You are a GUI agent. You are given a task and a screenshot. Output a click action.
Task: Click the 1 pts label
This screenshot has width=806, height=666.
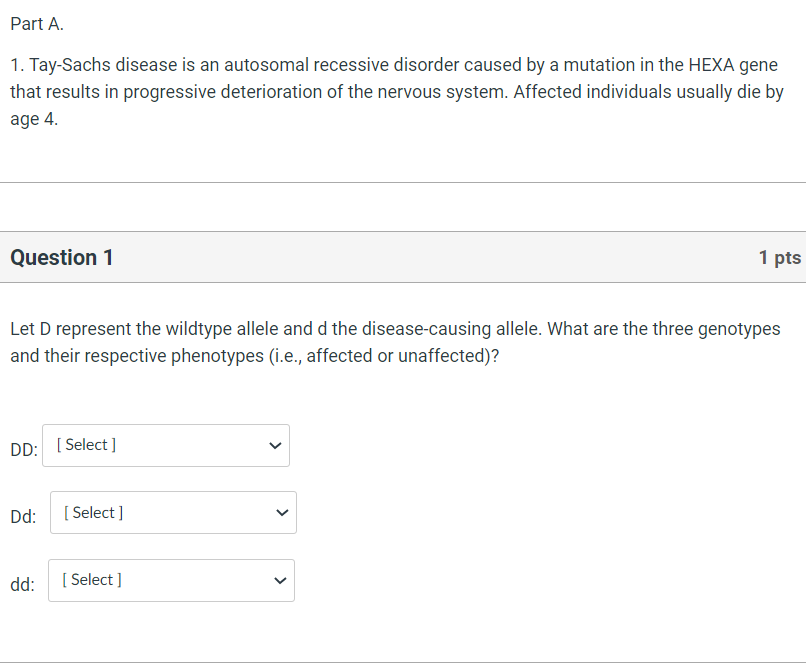pyautogui.click(x=779, y=257)
